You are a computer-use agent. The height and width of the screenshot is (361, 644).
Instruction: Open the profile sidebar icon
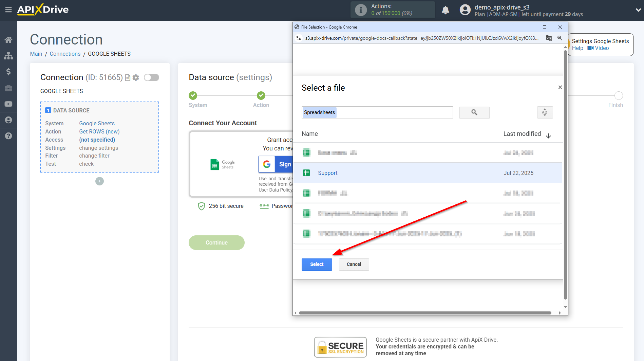coord(8,120)
